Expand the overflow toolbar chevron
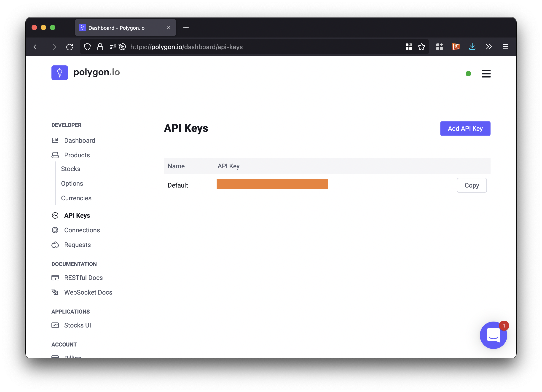The height and width of the screenshot is (392, 542). [x=488, y=47]
